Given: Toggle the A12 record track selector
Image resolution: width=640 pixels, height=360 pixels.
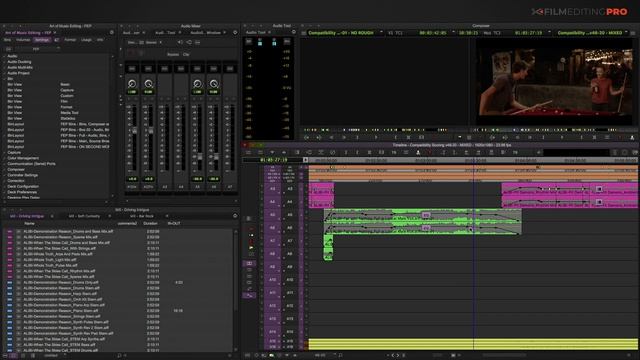Looking at the screenshot, I should coord(290,306).
